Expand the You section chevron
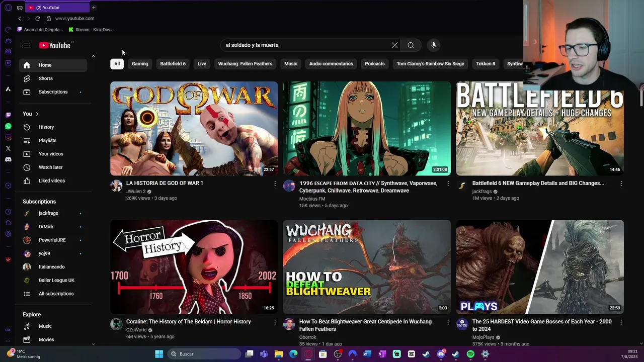Image resolution: width=644 pixels, height=362 pixels. [37, 114]
